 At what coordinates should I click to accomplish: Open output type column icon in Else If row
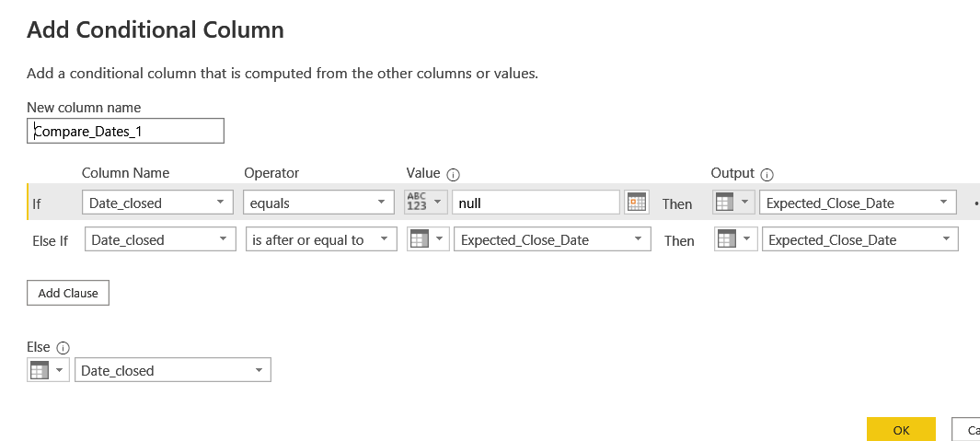coord(735,239)
